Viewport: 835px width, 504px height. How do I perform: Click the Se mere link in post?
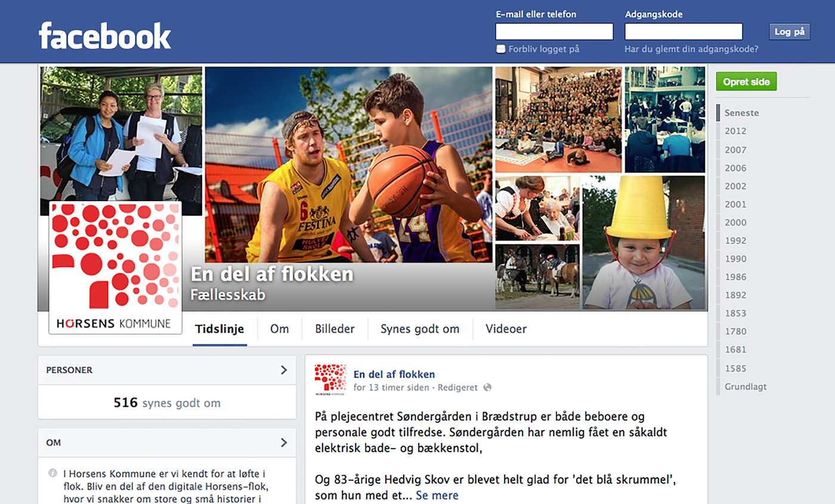click(437, 495)
